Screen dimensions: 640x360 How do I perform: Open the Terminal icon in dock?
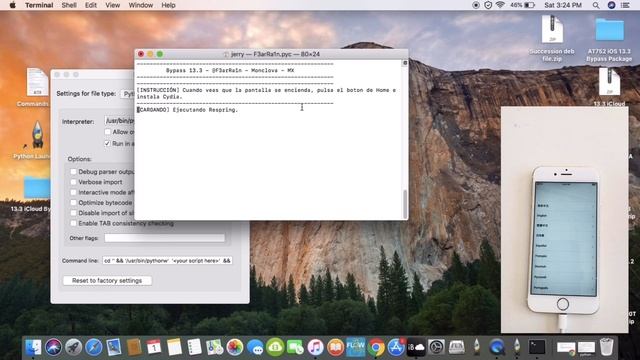[x=537, y=347]
